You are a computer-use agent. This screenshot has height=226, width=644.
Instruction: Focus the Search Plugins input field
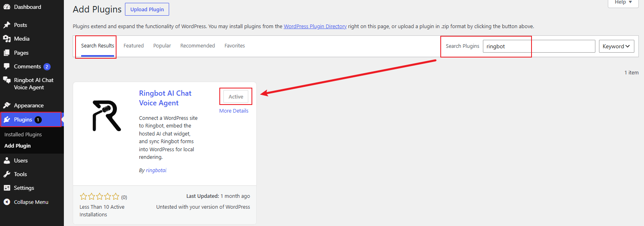(x=539, y=46)
